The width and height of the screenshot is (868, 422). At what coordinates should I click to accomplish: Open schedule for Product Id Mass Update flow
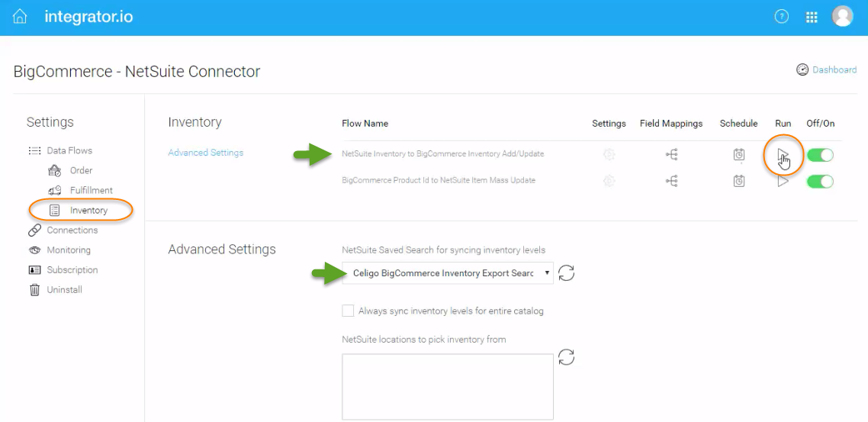coord(739,181)
